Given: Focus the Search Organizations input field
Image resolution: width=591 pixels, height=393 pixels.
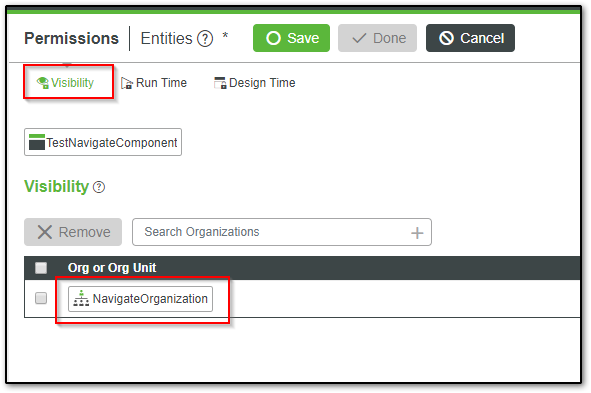Looking at the screenshot, I should pyautogui.click(x=282, y=232).
